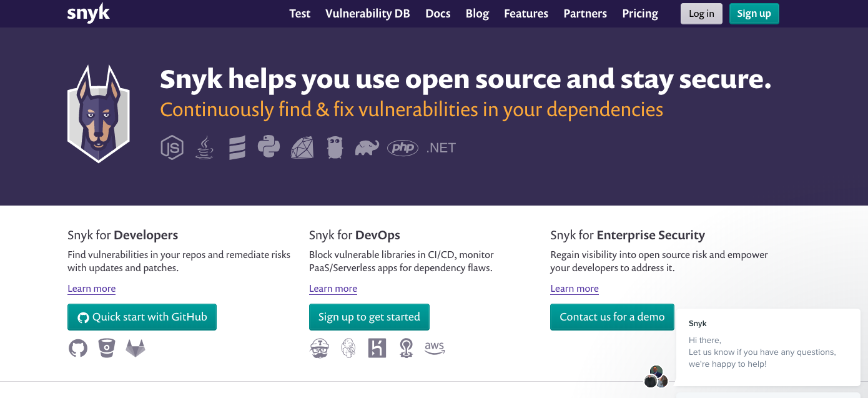
Task: Click the Jenkins butler icon
Action: tap(348, 348)
